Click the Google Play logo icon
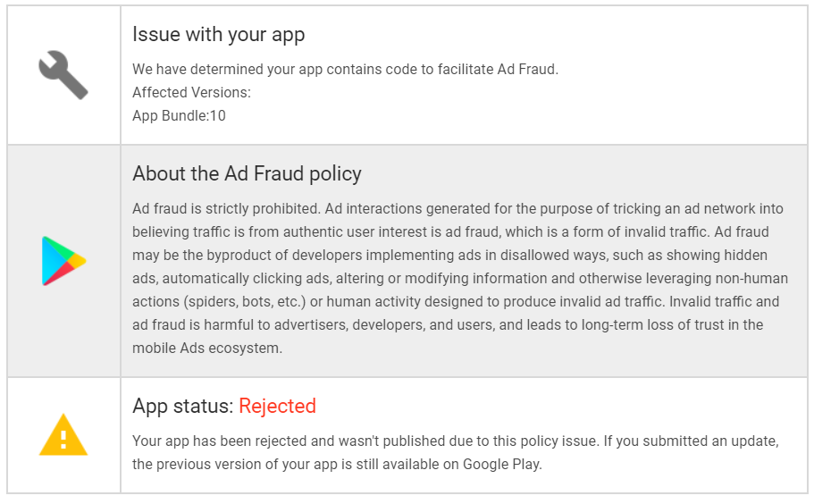 [63, 261]
